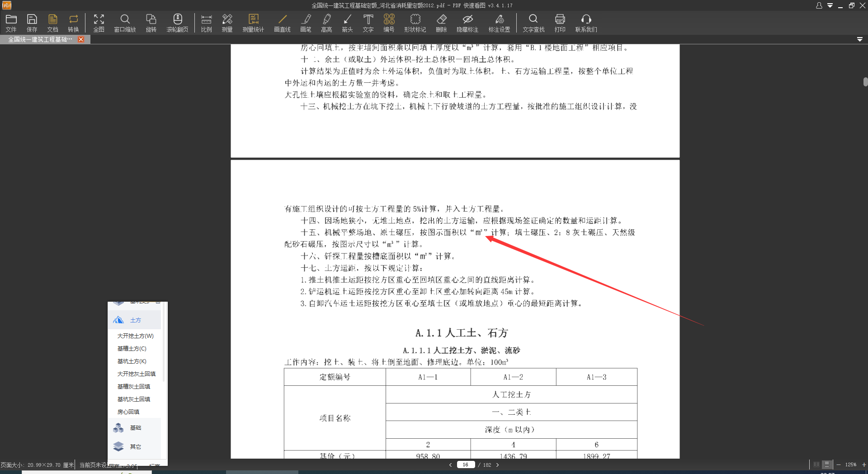Click 联系我们 contact us headset icon
This screenshot has height=474, width=868.
586,23
